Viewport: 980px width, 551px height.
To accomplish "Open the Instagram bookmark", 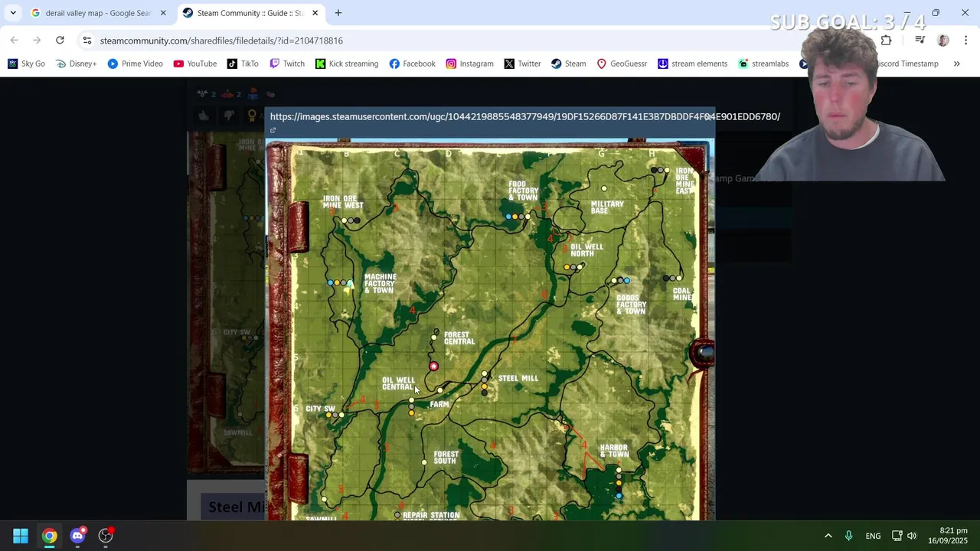I will tap(469, 64).
